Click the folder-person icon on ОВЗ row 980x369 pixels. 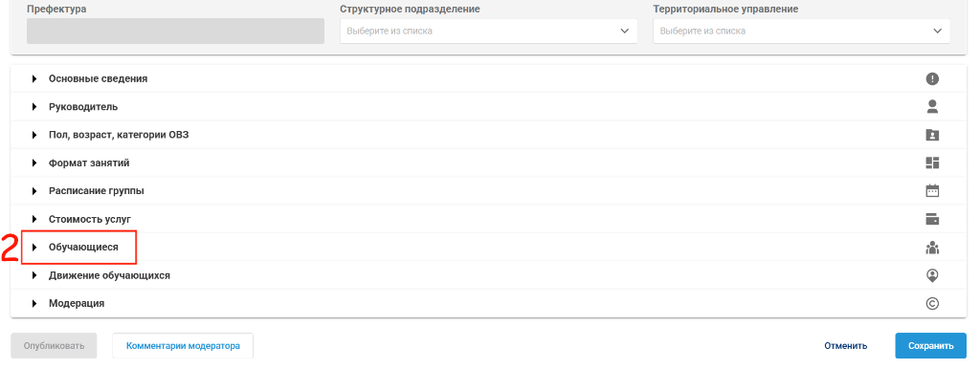(932, 135)
